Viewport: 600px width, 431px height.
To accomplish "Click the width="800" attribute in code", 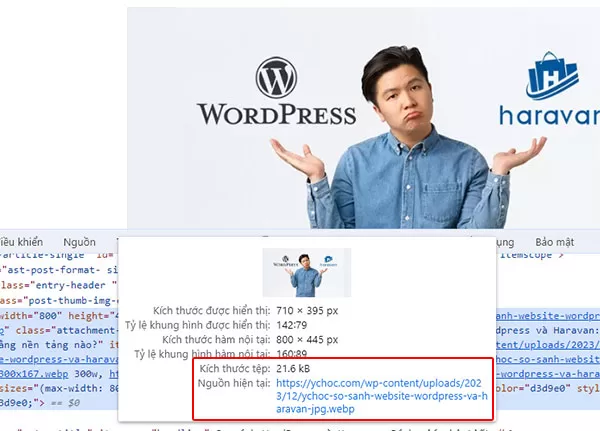I will point(31,316).
